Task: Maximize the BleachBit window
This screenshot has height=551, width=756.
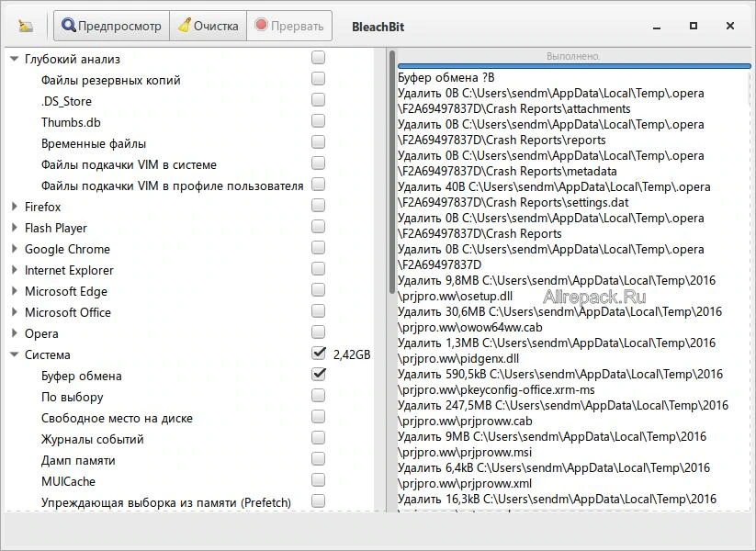Action: (x=694, y=26)
